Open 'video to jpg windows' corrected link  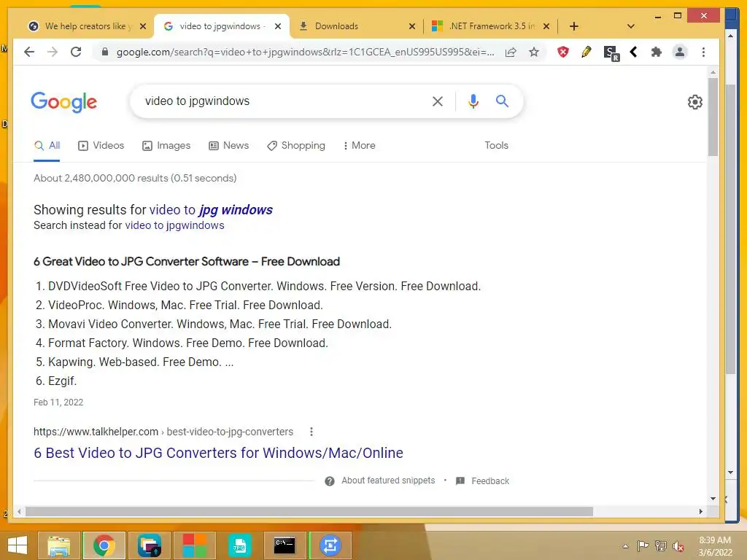[211, 209]
